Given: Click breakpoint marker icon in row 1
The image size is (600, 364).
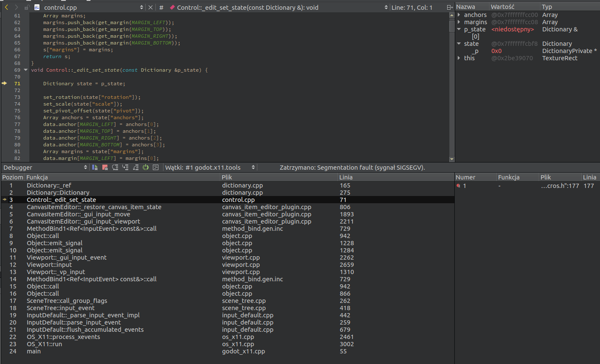Looking at the screenshot, I should [458, 186].
